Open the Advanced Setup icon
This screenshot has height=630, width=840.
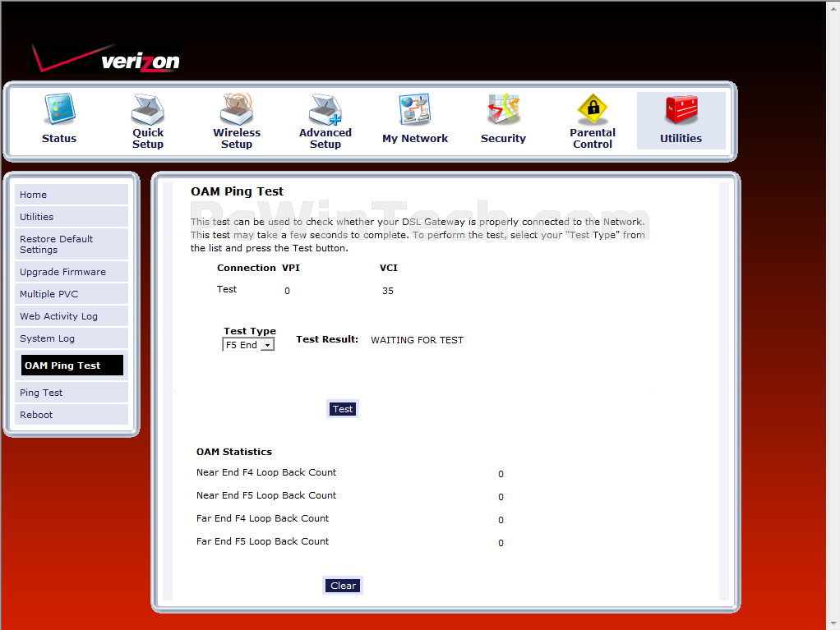(325, 109)
